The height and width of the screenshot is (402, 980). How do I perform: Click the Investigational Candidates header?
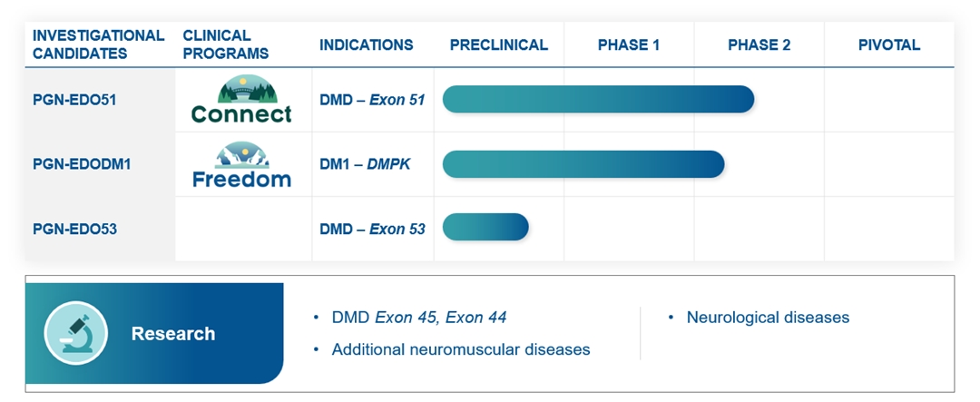click(x=98, y=44)
